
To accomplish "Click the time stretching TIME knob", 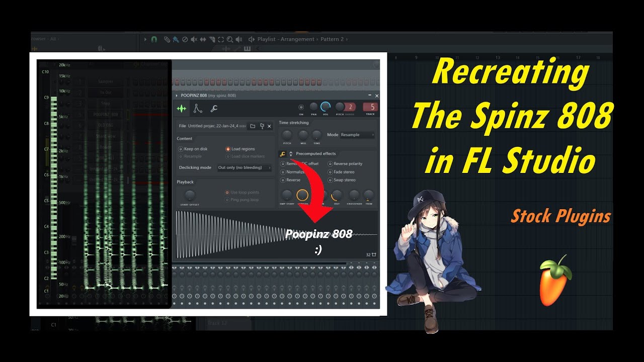I will click(x=316, y=135).
